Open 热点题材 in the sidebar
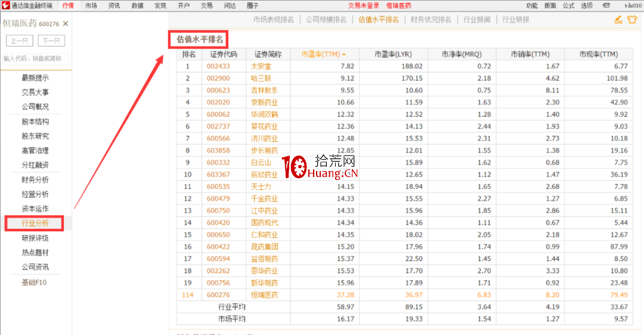The height and width of the screenshot is (335, 644). pos(35,253)
